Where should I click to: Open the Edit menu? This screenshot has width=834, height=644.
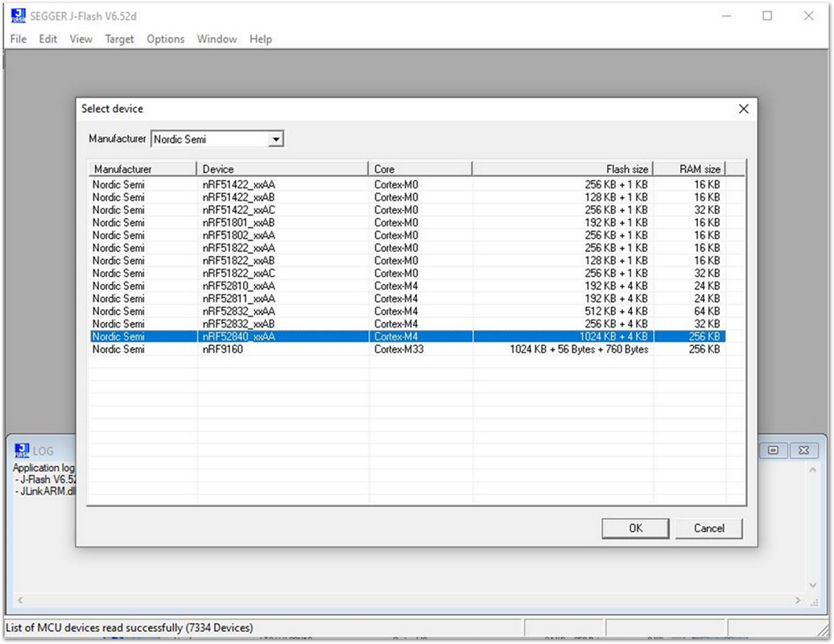point(47,39)
